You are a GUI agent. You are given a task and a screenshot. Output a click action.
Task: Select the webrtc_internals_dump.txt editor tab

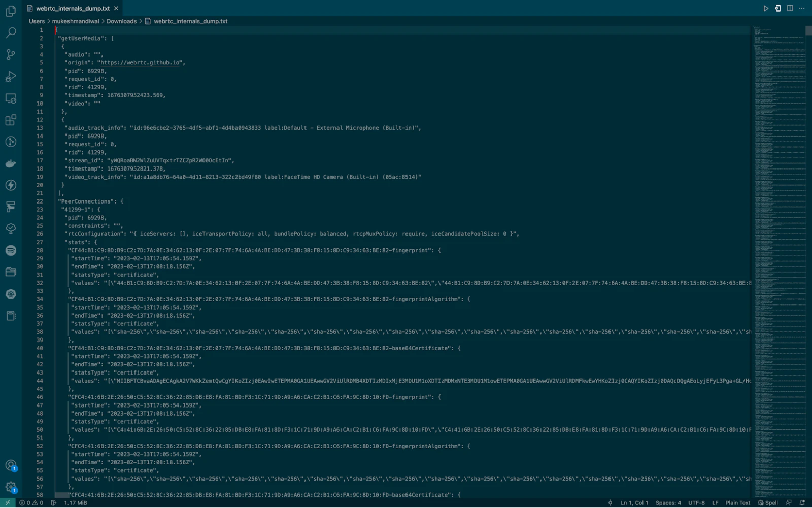(72, 8)
